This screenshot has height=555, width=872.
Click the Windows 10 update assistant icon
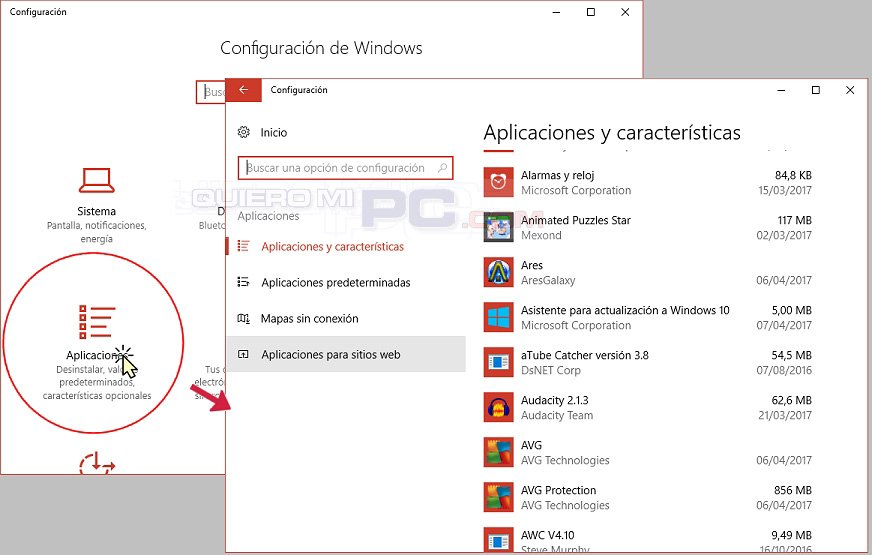pos(498,317)
